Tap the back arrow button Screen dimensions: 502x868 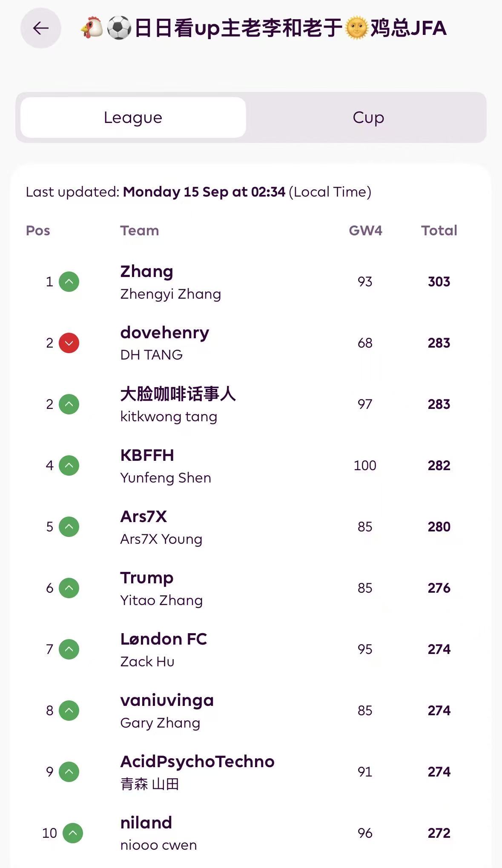click(x=41, y=28)
